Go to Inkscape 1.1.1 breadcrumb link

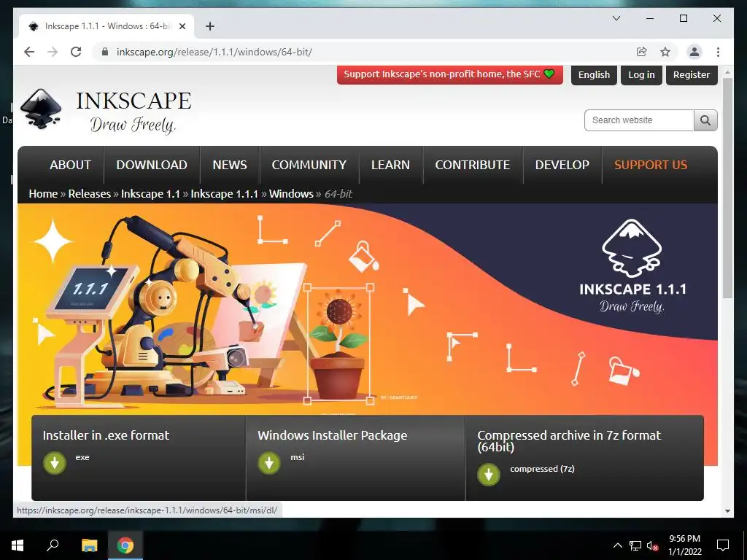[224, 194]
